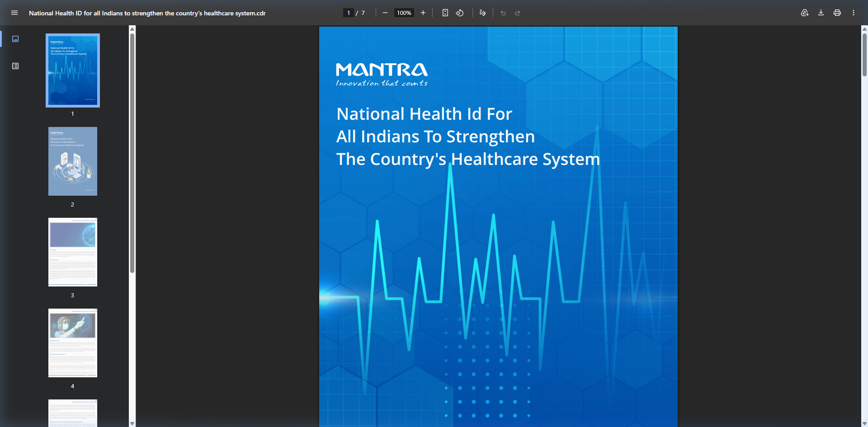Click the document file name title
Image resolution: width=868 pixels, height=427 pixels.
pos(147,13)
